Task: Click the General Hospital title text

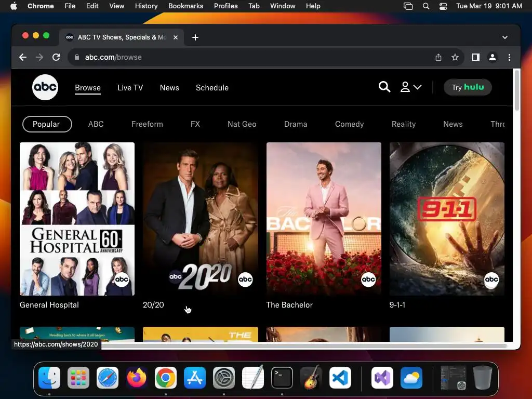Action: point(49,304)
